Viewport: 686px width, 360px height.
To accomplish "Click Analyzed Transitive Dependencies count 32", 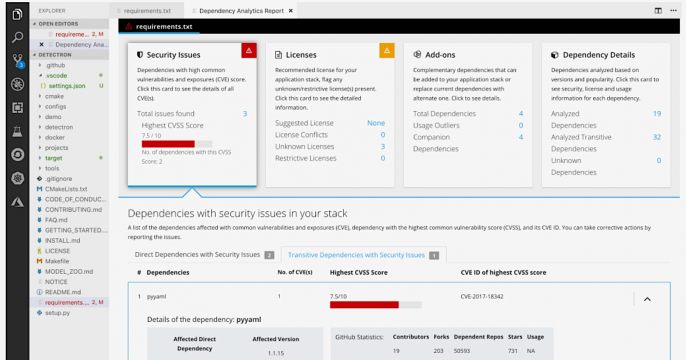I will point(657,137).
